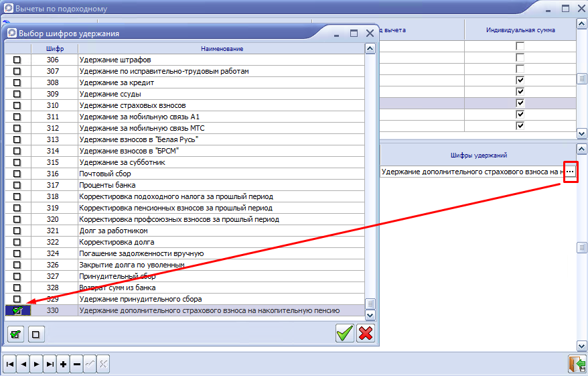Click down arrow of withholding list scrollbar
The image size is (588, 376).
[370, 315]
